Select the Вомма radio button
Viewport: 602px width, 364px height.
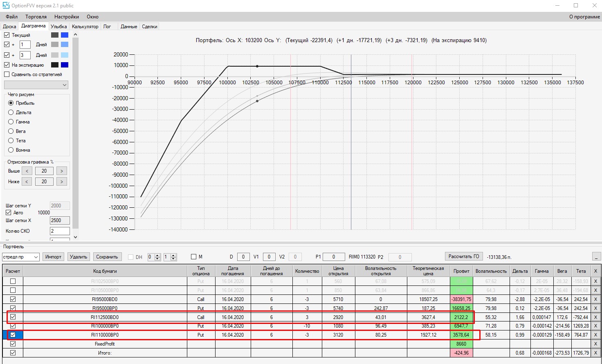click(11, 150)
